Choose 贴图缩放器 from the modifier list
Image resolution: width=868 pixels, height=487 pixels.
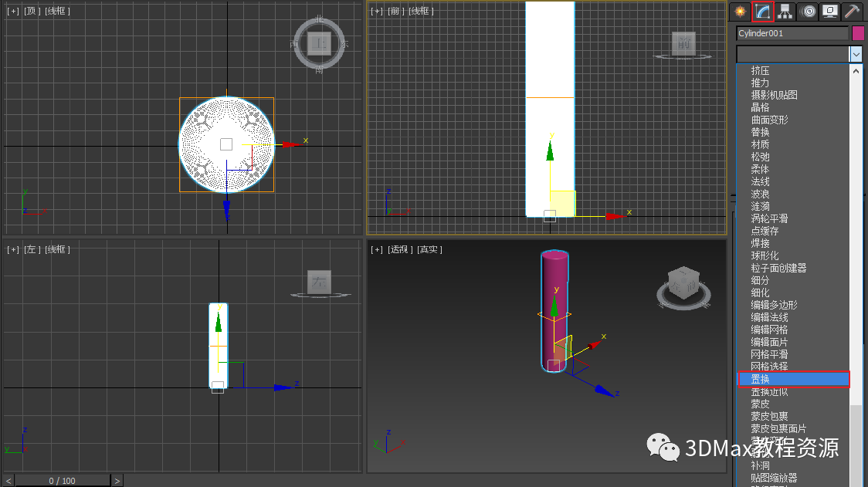point(774,478)
